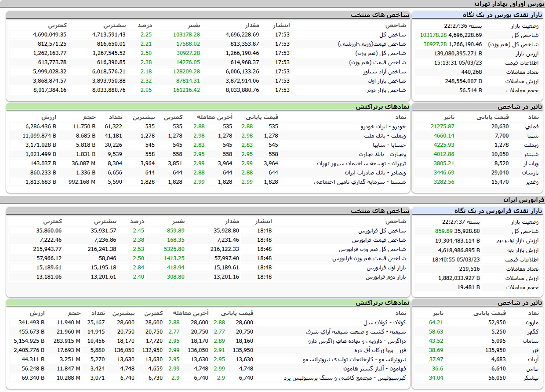Click the "بورس اوراق بهادار تهران" section title
The width and height of the screenshot is (545, 392).
tap(509, 4)
